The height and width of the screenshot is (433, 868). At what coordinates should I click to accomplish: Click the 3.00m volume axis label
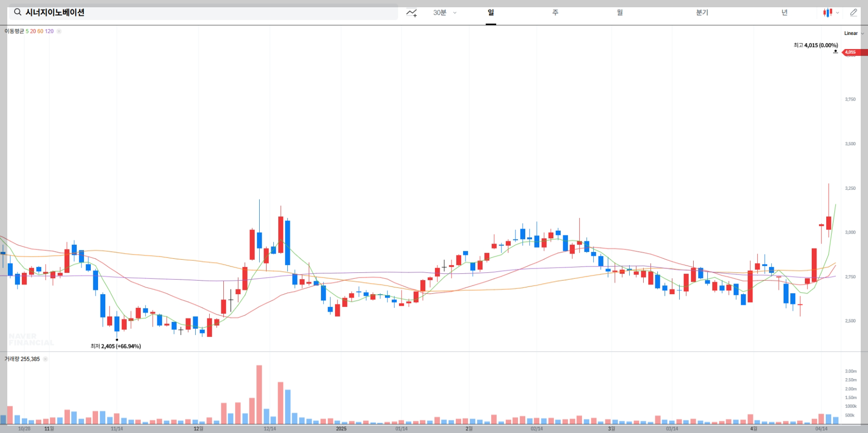[851, 371]
